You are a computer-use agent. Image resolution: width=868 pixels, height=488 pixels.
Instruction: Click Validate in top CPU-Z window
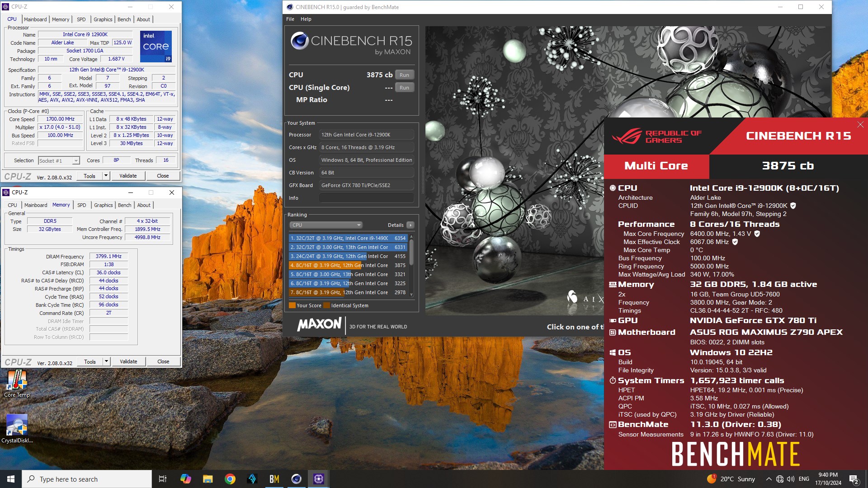tap(128, 176)
